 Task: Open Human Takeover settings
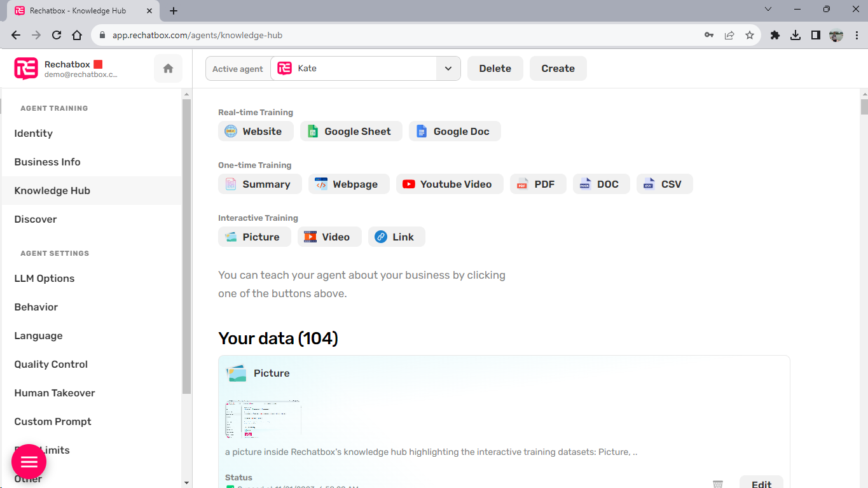(x=92, y=393)
